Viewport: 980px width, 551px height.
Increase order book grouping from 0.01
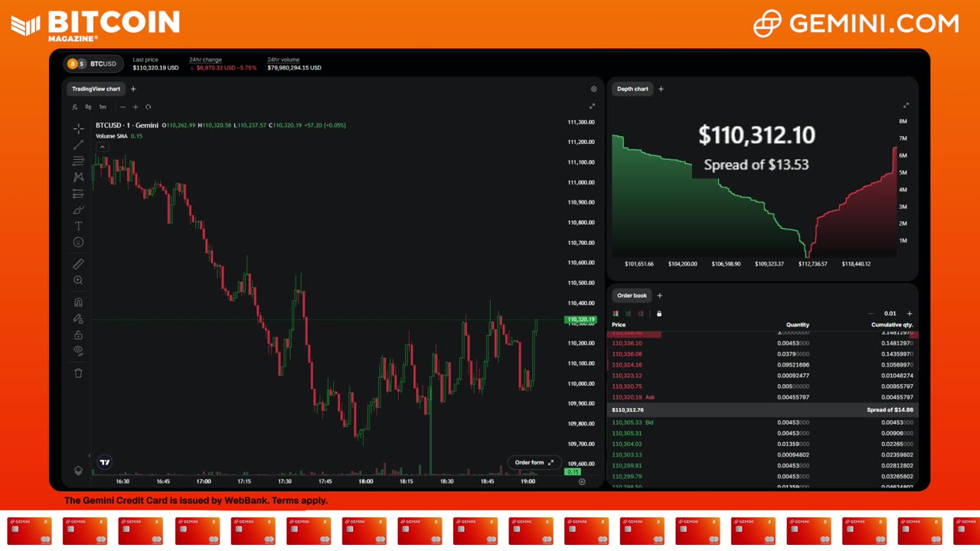(x=910, y=313)
